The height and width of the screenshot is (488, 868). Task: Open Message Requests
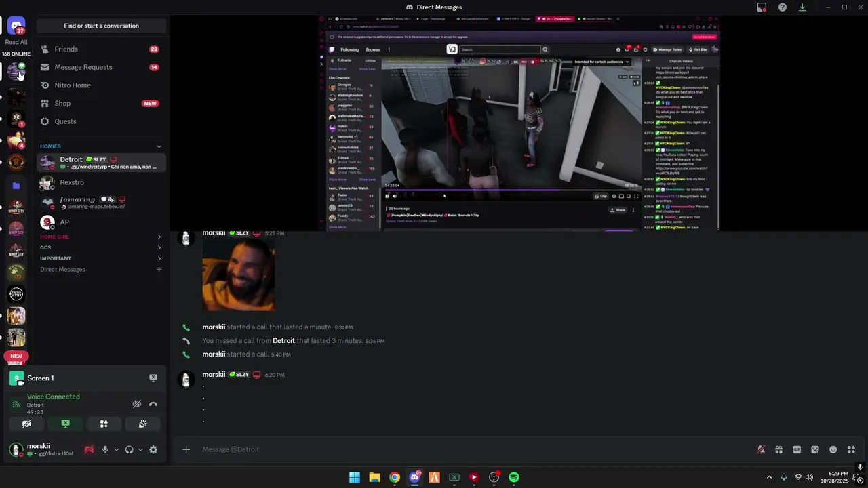(x=101, y=67)
